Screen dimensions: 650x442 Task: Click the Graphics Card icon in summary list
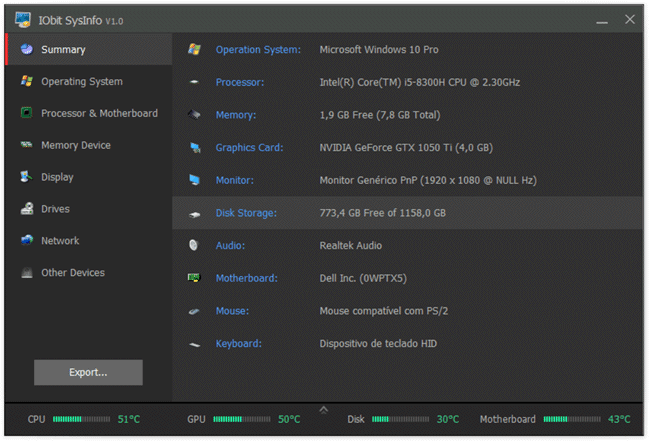tap(194, 148)
